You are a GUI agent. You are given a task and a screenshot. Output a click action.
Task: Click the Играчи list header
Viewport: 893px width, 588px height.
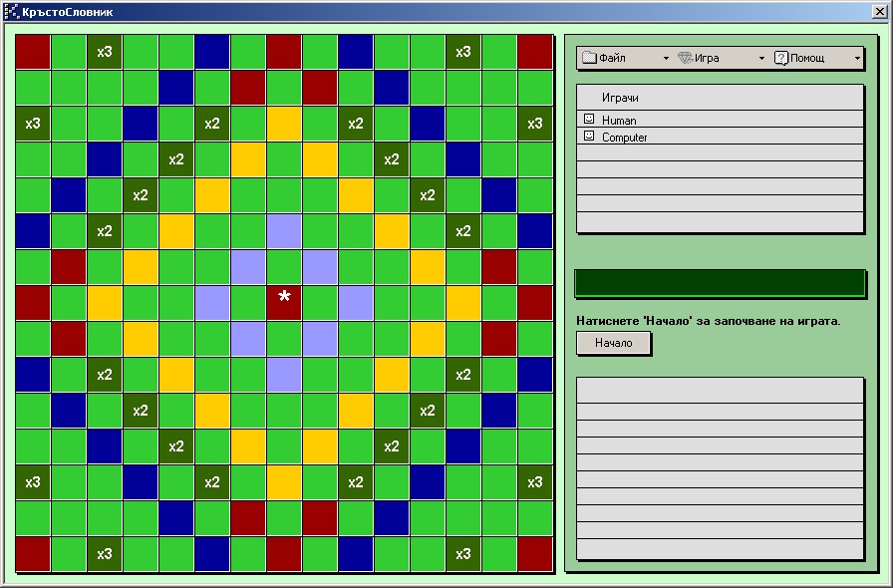pyautogui.click(x=720, y=98)
